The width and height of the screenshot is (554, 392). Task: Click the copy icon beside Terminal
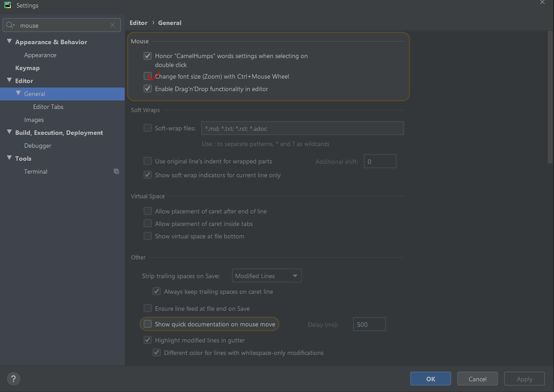pyautogui.click(x=116, y=171)
